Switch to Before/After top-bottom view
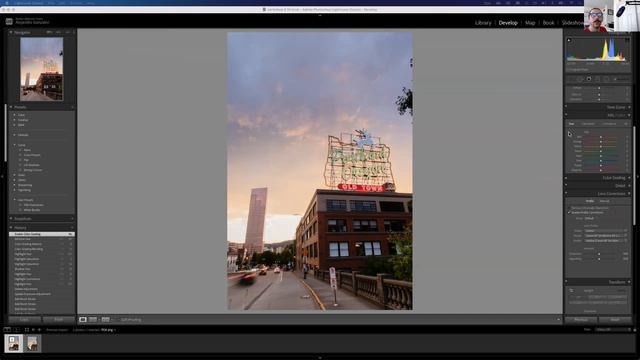Image resolution: width=640 pixels, height=360 pixels. click(x=106, y=320)
